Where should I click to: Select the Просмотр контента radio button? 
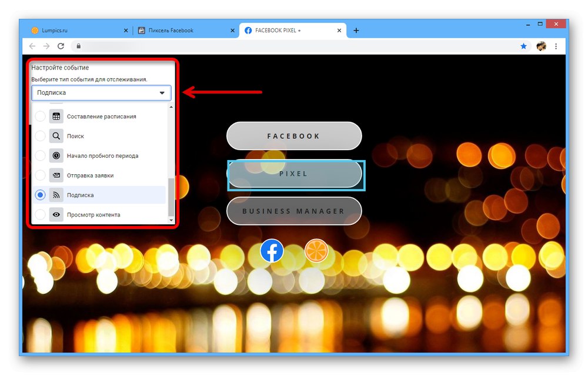pos(40,215)
